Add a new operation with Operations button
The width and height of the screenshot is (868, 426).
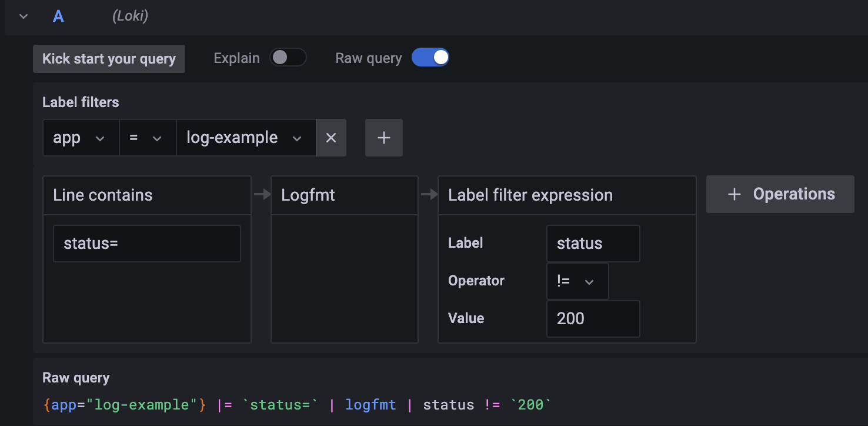pyautogui.click(x=780, y=194)
